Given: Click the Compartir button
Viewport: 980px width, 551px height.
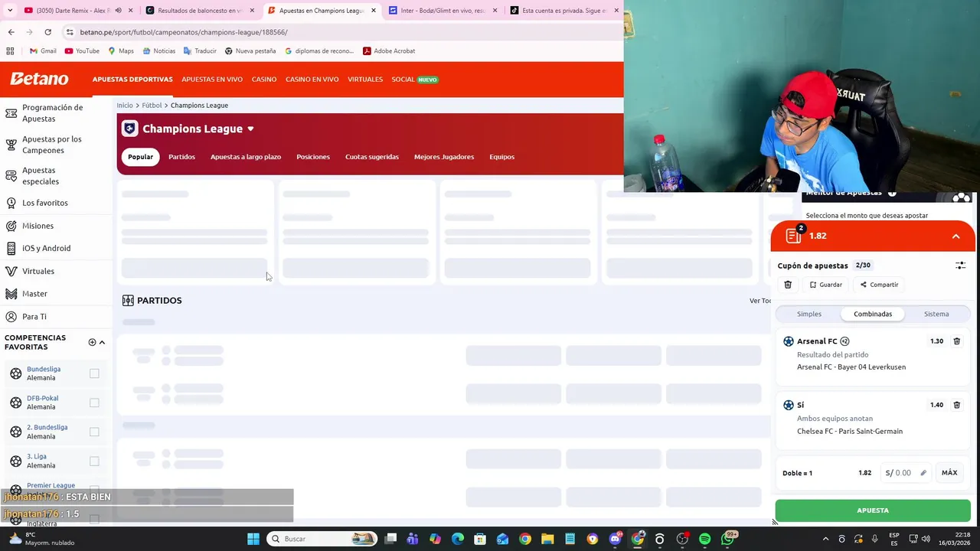Looking at the screenshot, I should click(879, 285).
